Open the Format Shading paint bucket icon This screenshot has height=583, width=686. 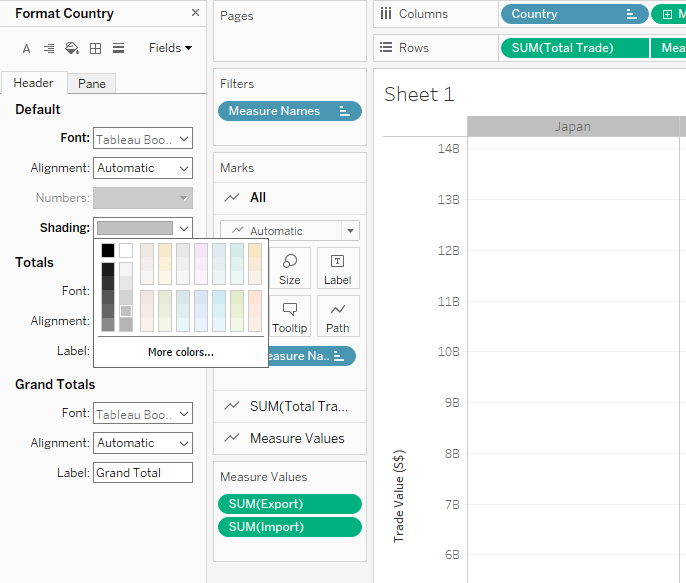[x=72, y=48]
